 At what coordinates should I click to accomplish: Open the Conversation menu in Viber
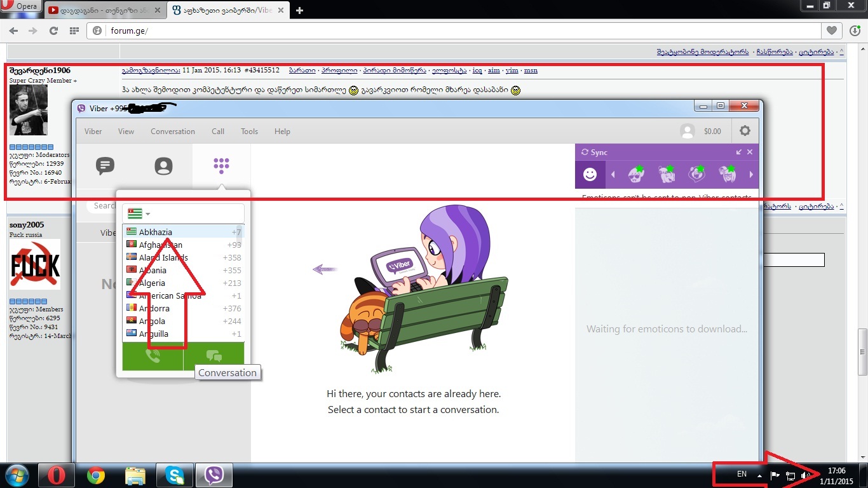[x=173, y=132]
